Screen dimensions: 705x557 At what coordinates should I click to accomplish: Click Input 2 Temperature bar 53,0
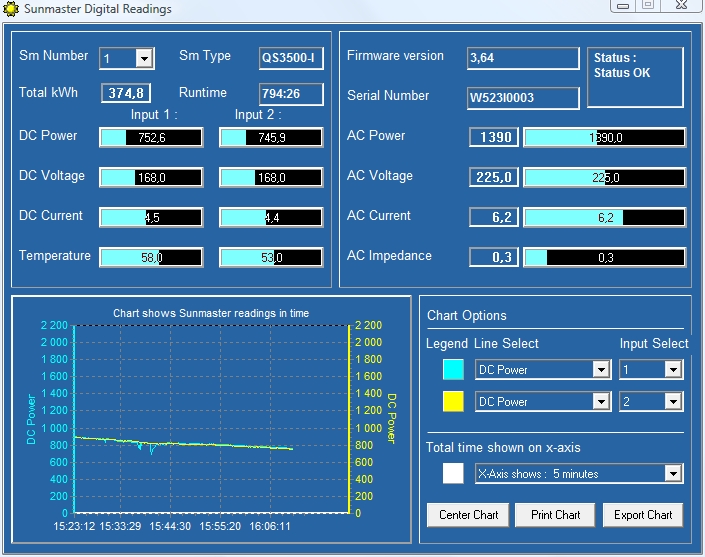(271, 258)
